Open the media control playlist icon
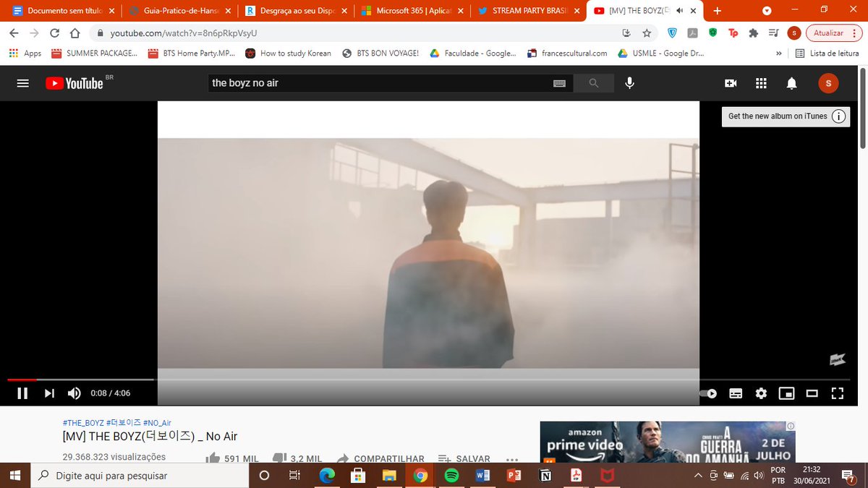The height and width of the screenshot is (488, 868). pos(773,33)
